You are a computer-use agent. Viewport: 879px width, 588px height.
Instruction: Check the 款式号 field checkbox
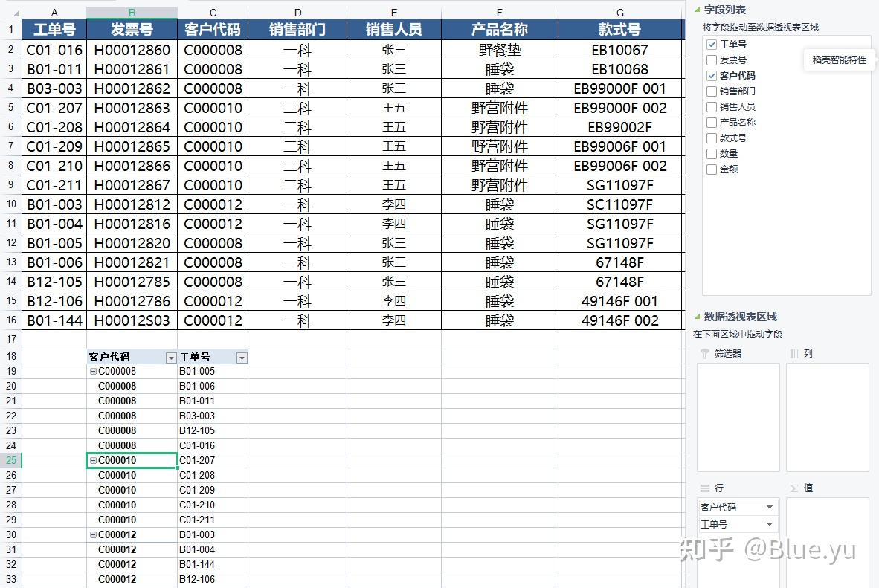[712, 138]
